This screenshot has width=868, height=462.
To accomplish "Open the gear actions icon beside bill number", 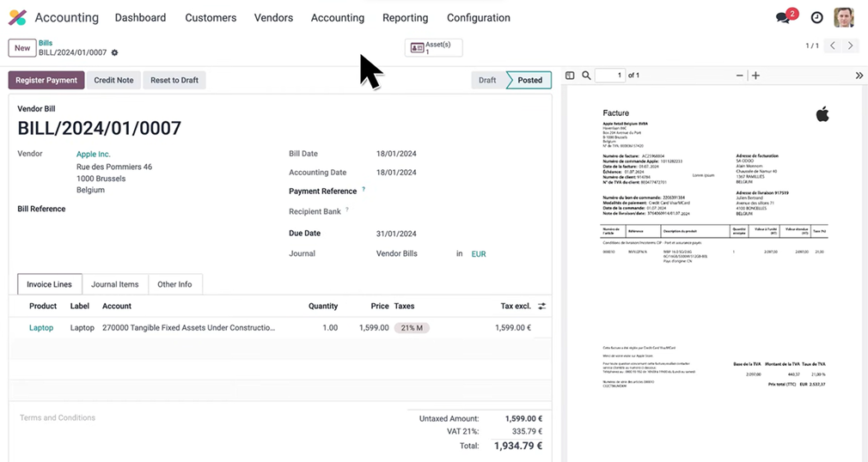I will tap(114, 53).
